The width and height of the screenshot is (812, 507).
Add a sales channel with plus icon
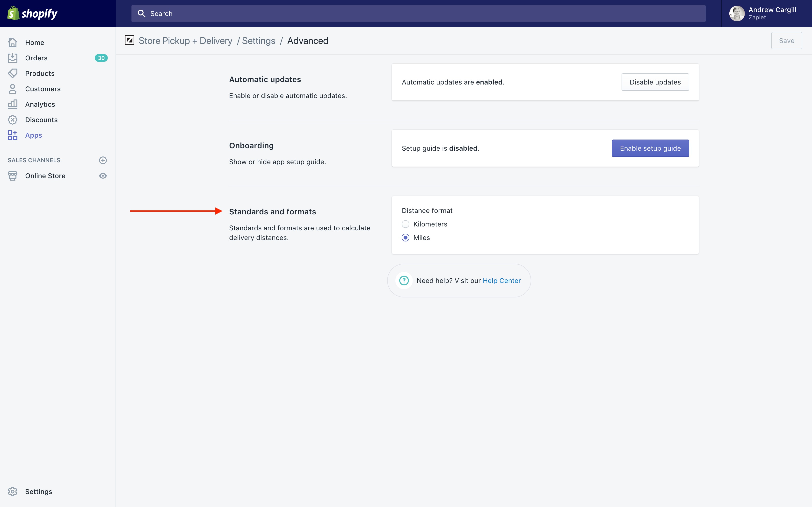[x=103, y=160]
